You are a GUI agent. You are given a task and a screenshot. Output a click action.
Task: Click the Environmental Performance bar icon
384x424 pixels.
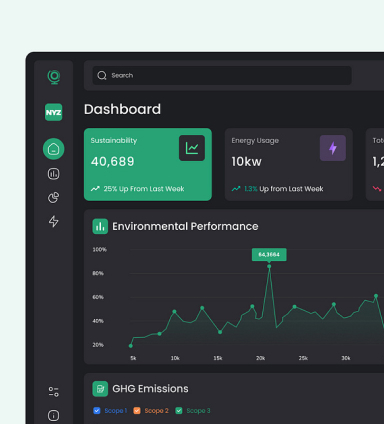pyautogui.click(x=100, y=226)
